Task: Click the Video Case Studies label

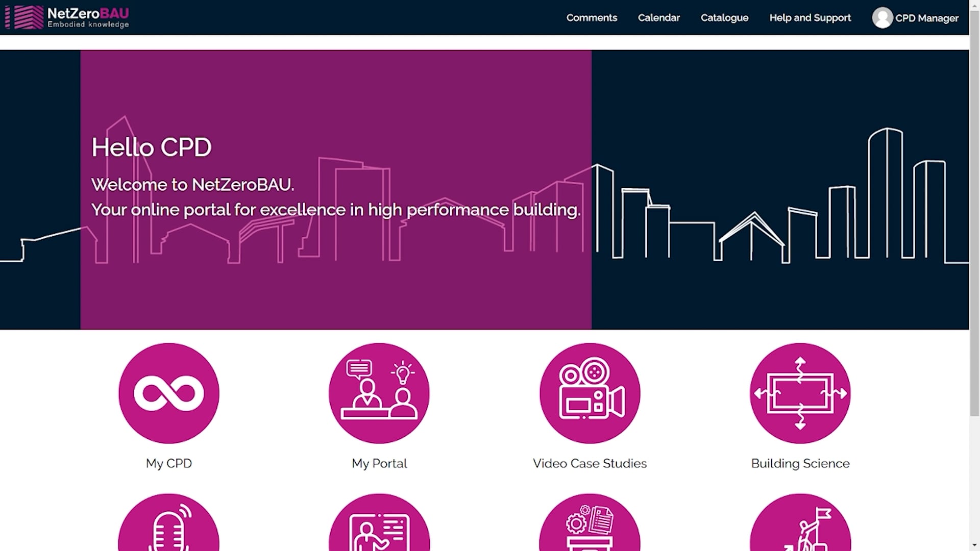Action: [590, 463]
